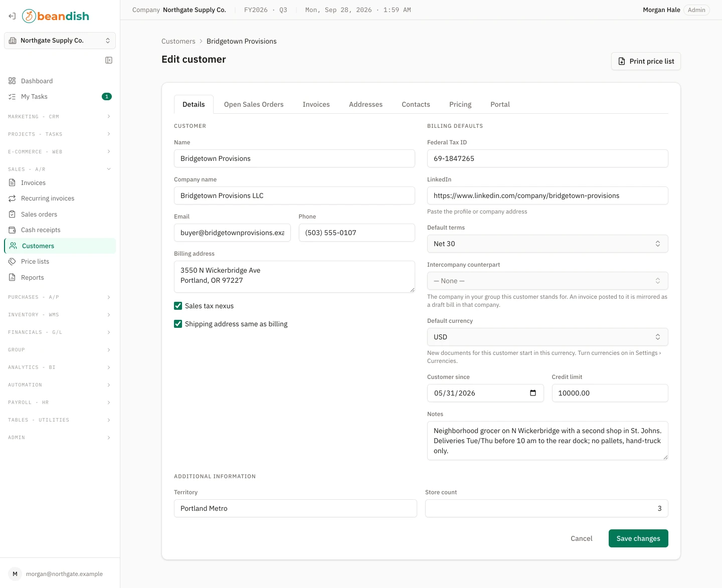722x588 pixels.
Task: Click the Admin role badge
Action: (696, 10)
